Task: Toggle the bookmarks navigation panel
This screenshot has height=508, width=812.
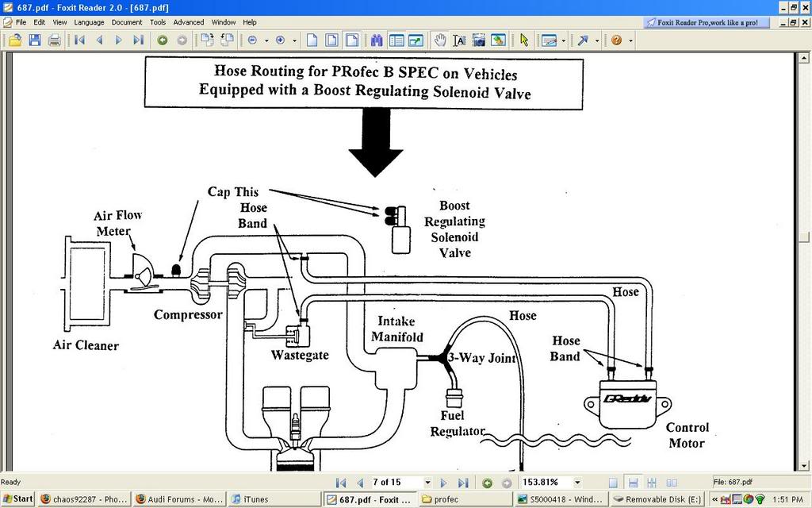Action: [396, 40]
